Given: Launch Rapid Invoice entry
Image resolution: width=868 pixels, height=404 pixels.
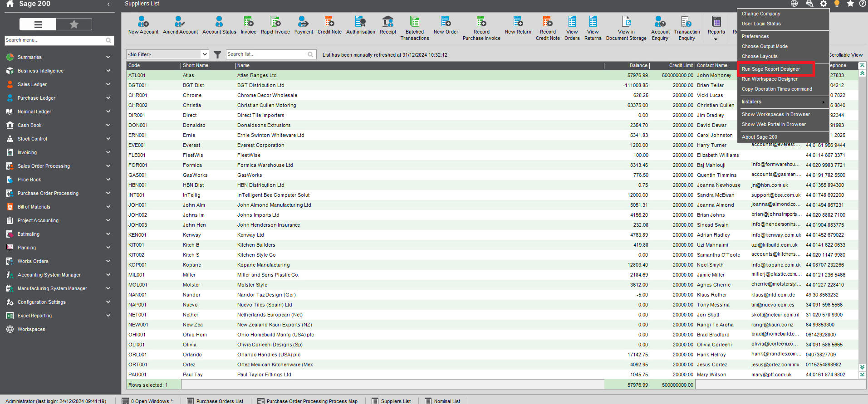Looking at the screenshot, I should [275, 25].
